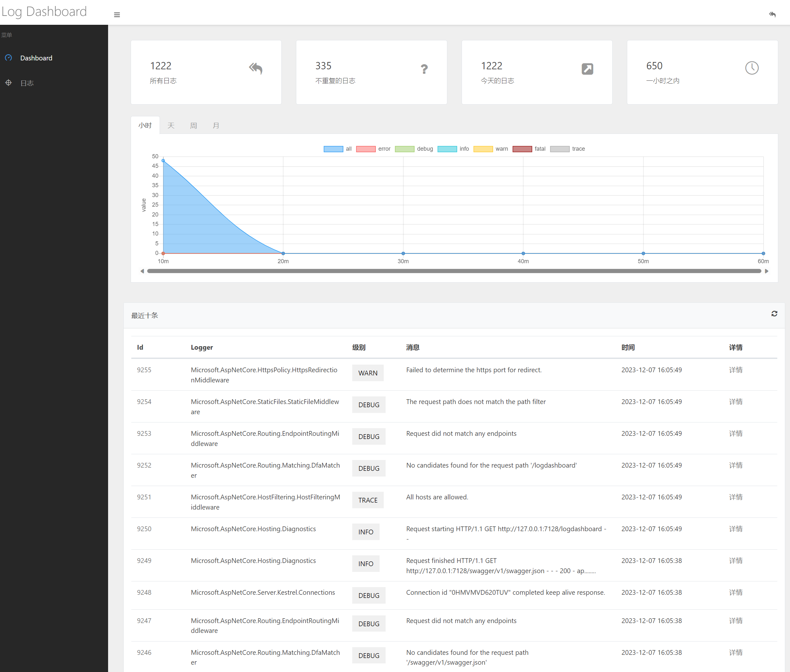This screenshot has height=672, width=790.
Task: Click the reply arrow icon in top-right header
Action: point(772,15)
